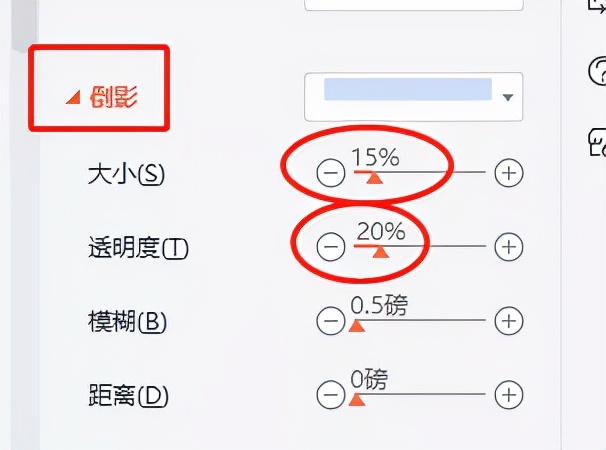Decrease reflection size with minus icon

pos(330,173)
